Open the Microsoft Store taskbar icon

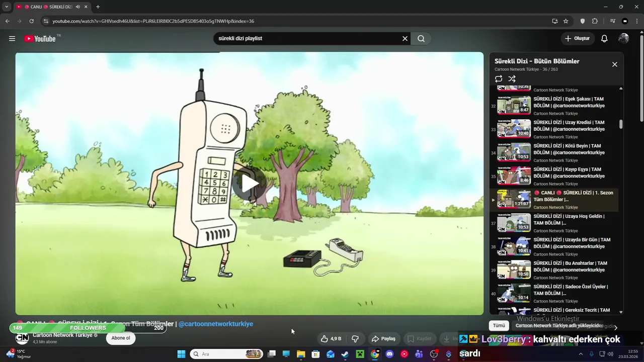[315, 354]
